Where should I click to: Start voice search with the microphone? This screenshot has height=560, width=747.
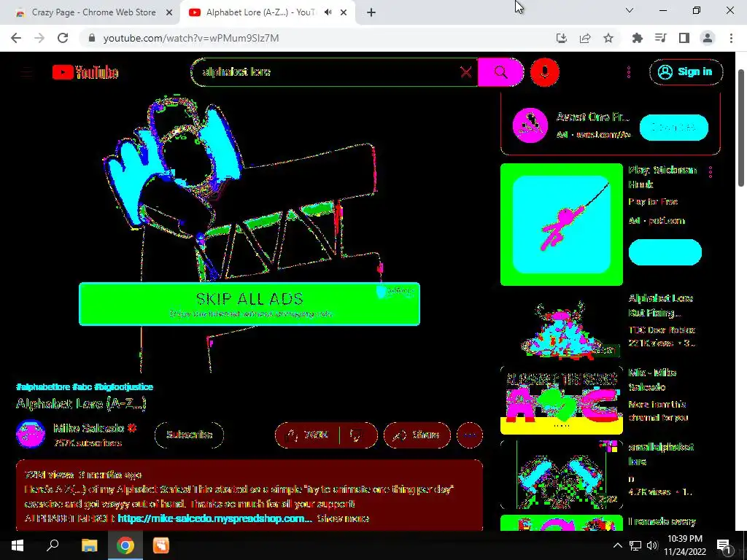coord(544,72)
